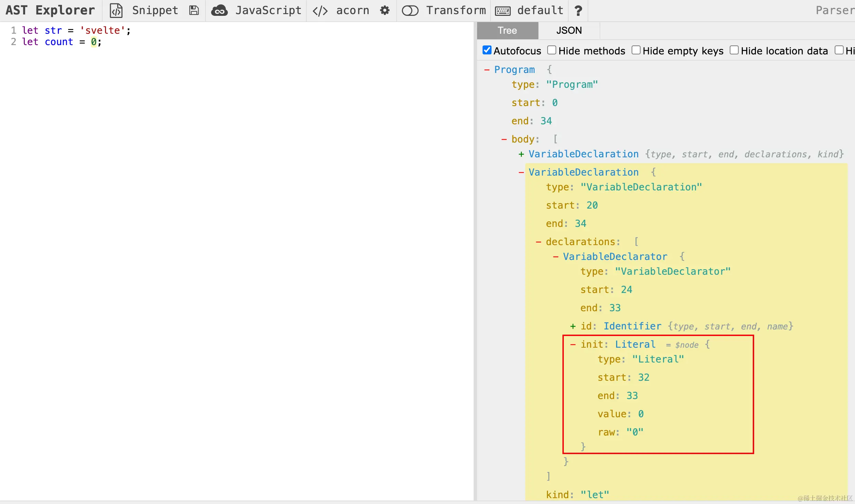Enable Hide methods checkbox
855x504 pixels.
click(x=552, y=50)
